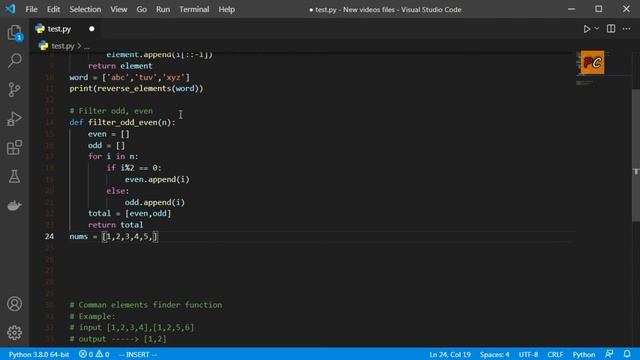The height and width of the screenshot is (360, 640).
Task: Click the 'odd = []' line
Action: pyautogui.click(x=106, y=145)
